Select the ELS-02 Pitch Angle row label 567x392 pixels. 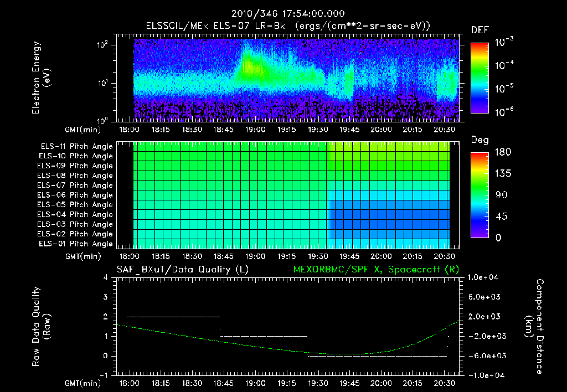tap(75, 234)
